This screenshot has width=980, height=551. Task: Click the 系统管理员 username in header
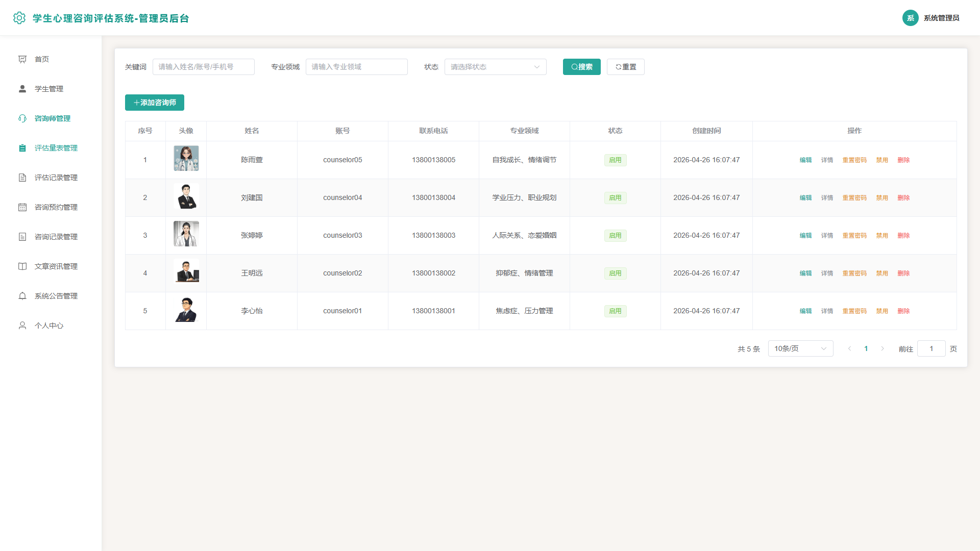tap(941, 18)
